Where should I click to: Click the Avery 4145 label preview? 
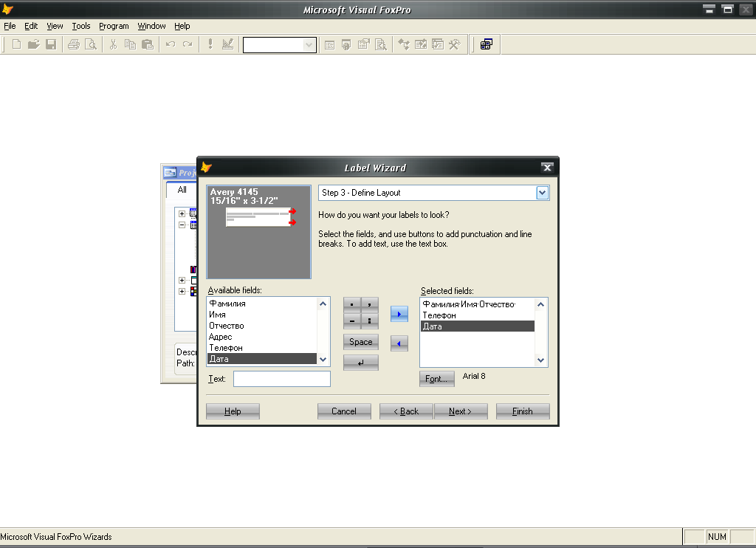pos(259,232)
